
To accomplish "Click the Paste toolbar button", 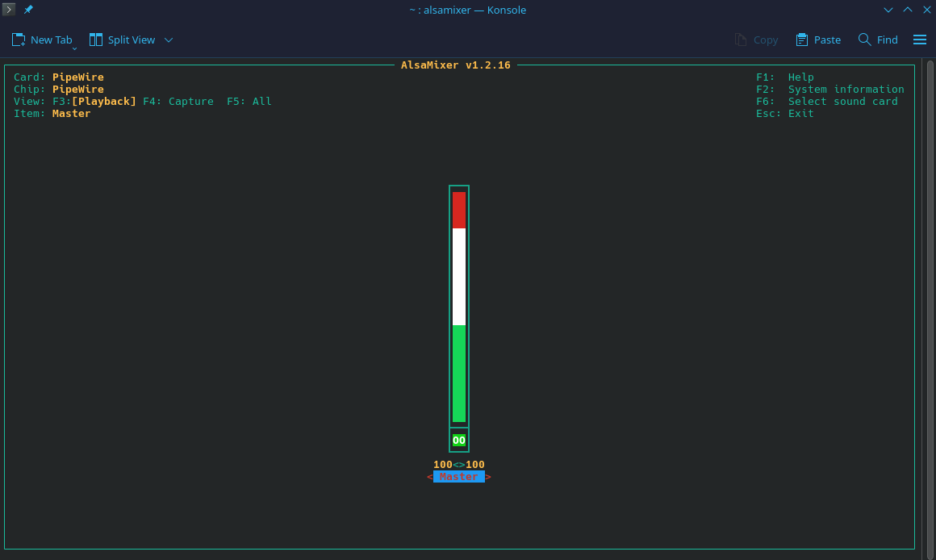I will [818, 40].
